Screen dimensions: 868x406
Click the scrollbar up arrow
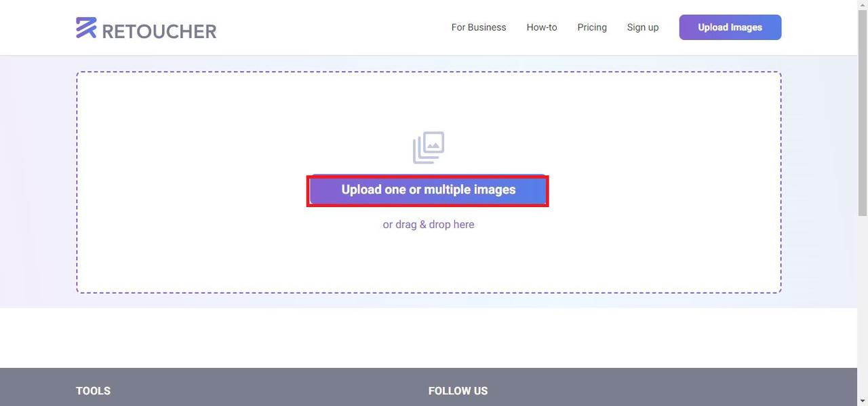(x=863, y=5)
